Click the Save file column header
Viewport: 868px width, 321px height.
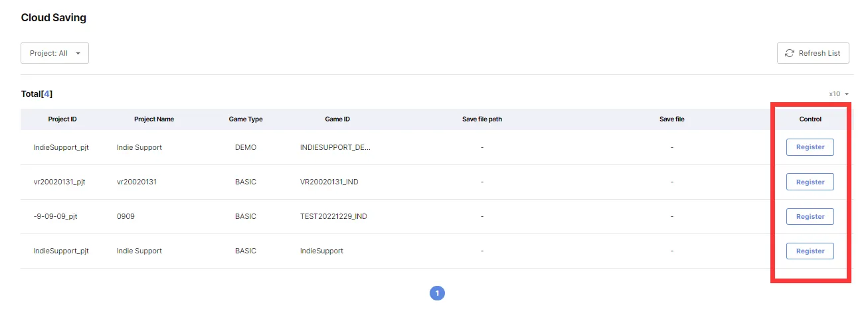point(671,119)
